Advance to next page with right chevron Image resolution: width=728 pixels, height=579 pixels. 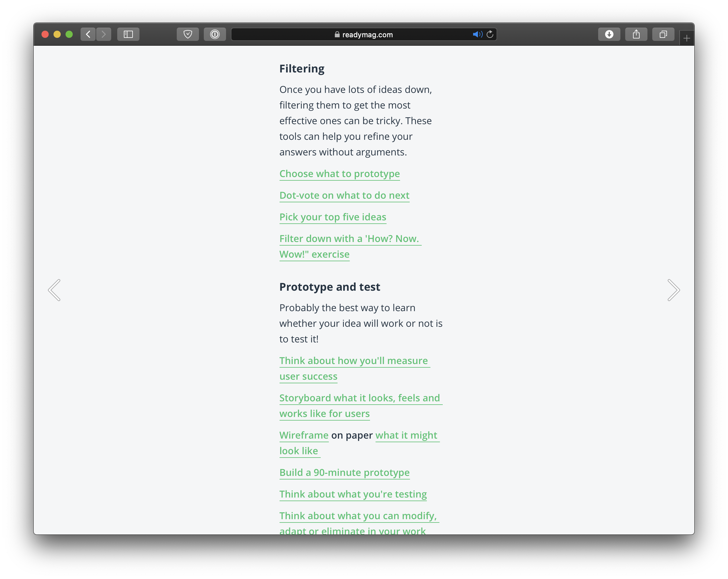(x=673, y=290)
